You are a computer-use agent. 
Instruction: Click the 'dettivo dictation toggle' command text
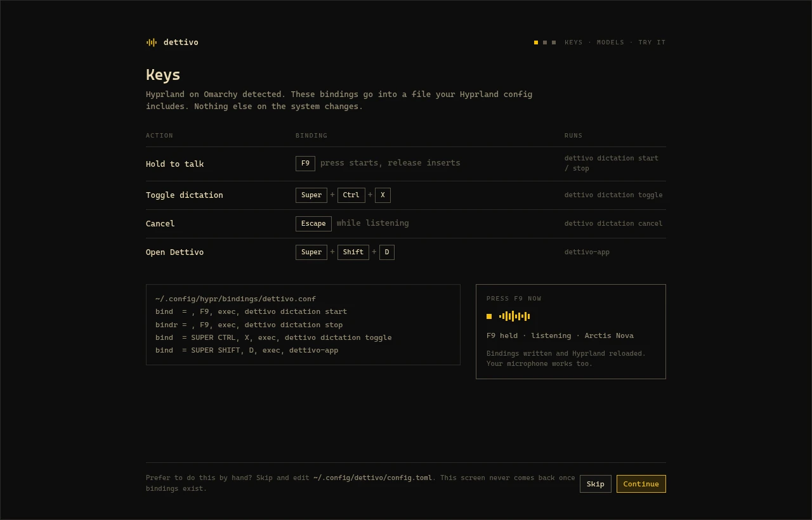coord(613,195)
